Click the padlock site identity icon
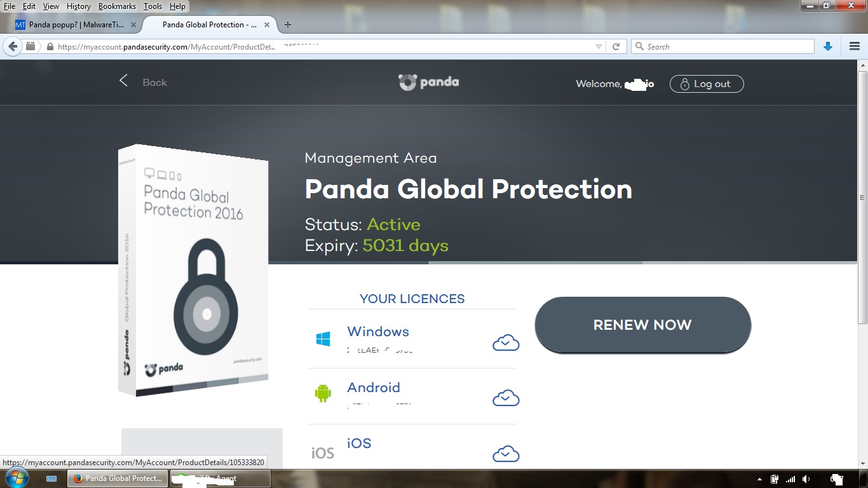 click(49, 46)
